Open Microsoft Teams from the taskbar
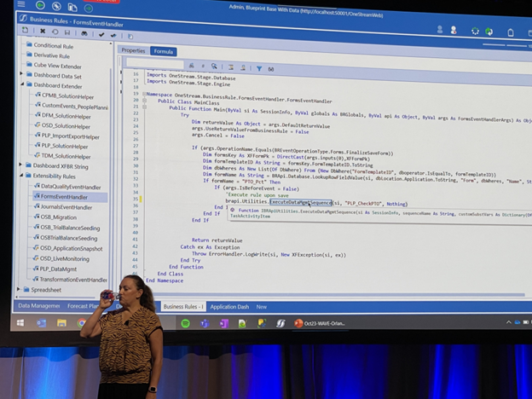 [x=205, y=323]
